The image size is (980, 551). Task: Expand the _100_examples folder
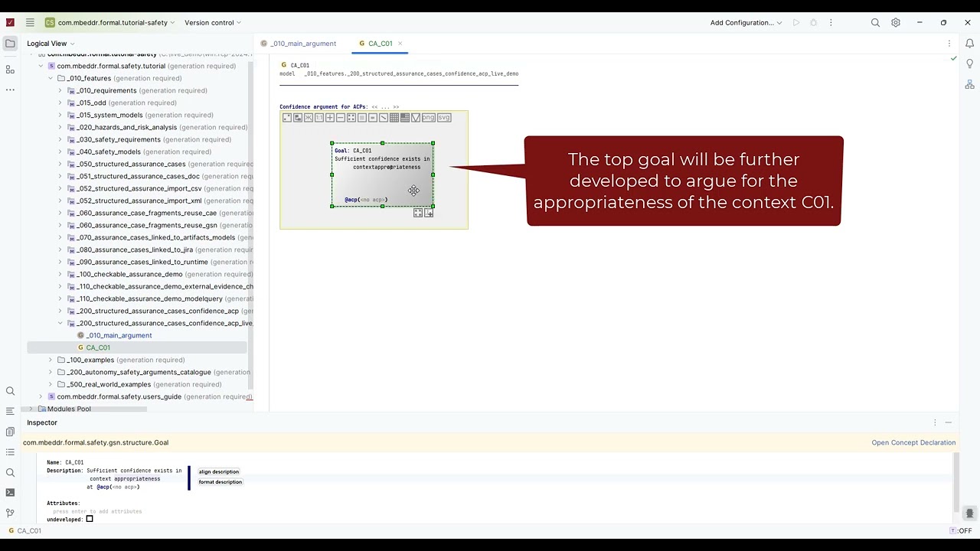(x=51, y=360)
